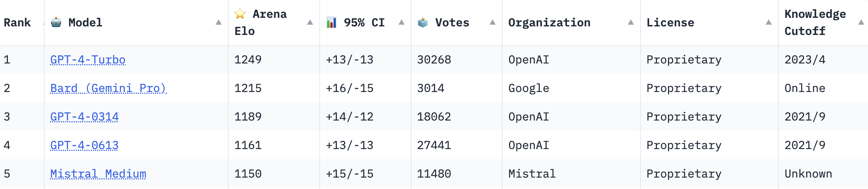Viewport: 868px width, 189px height.
Task: Select the 30268 votes cell
Action: 434,60
